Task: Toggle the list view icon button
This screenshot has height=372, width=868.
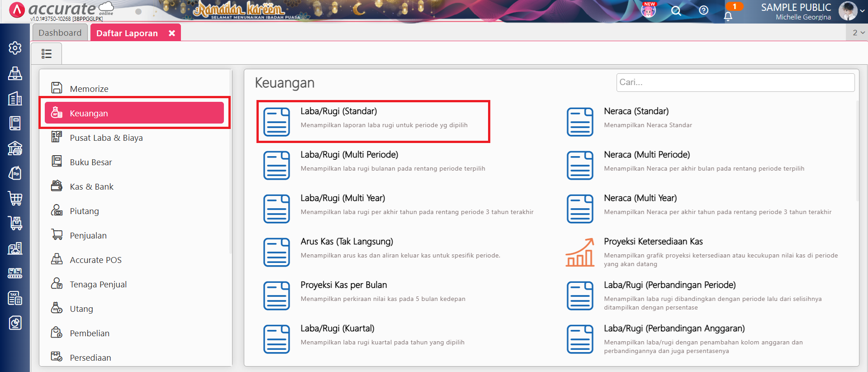Action: click(47, 54)
